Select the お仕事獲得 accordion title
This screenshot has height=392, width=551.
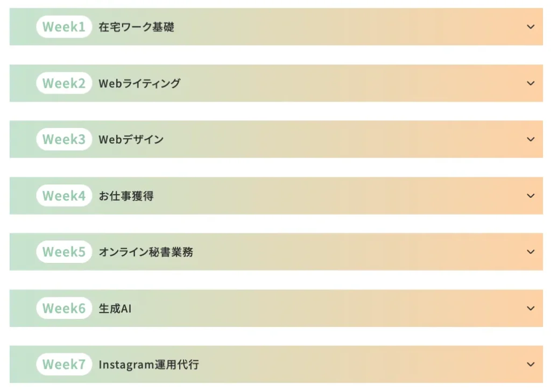point(126,196)
